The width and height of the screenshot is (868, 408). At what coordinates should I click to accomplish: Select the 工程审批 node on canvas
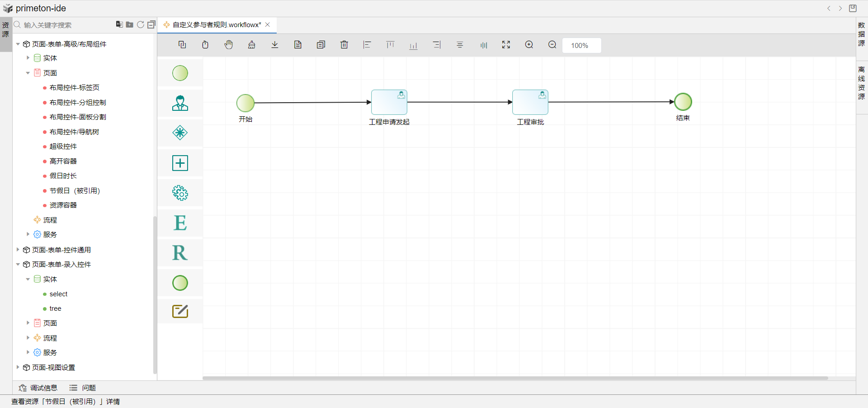530,102
